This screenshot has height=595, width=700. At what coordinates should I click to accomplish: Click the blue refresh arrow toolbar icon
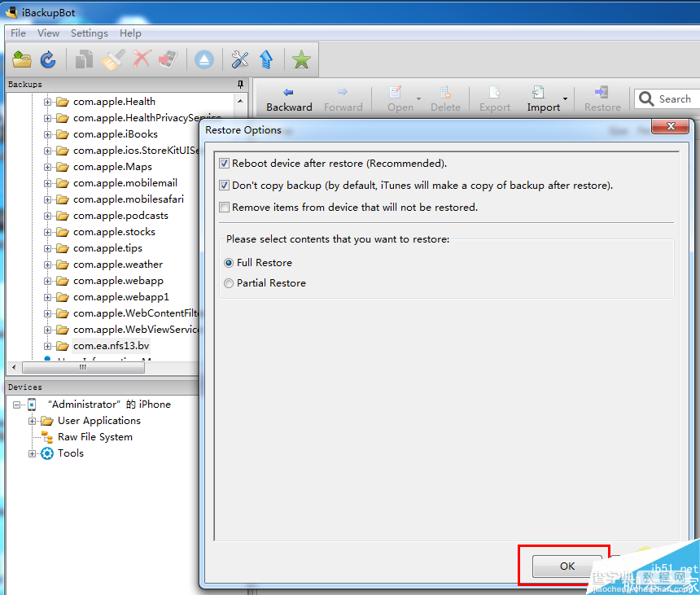[48, 59]
